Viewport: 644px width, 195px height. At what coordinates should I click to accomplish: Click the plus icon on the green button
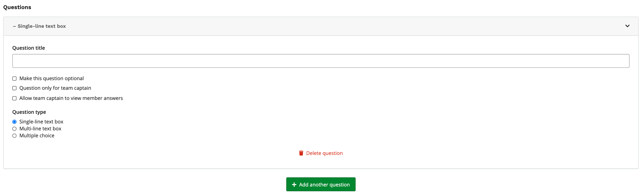[294, 185]
